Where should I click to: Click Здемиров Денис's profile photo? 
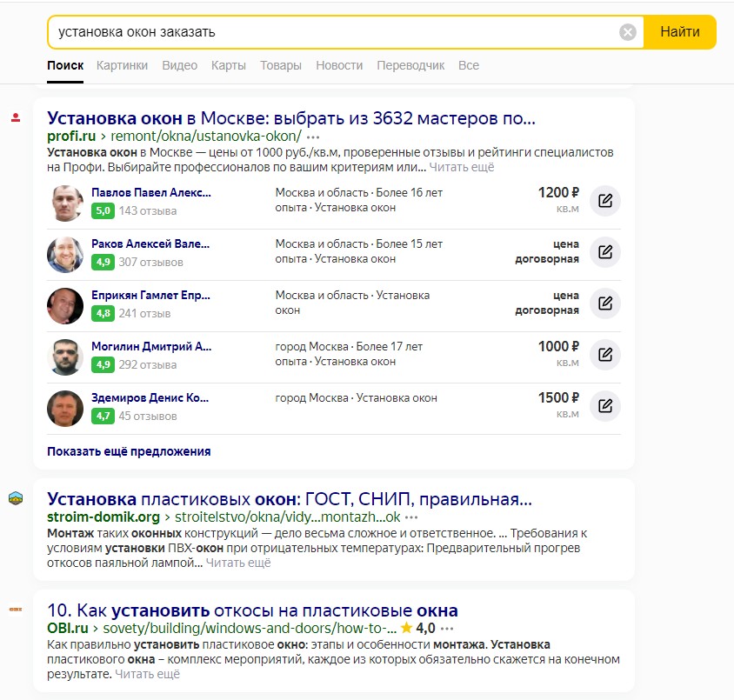tap(65, 408)
